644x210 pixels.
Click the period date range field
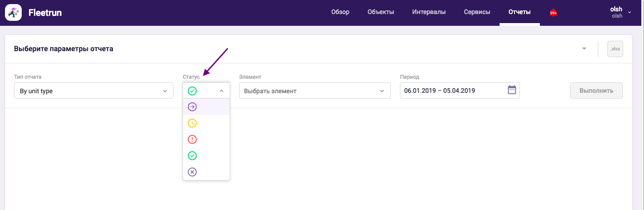click(453, 91)
